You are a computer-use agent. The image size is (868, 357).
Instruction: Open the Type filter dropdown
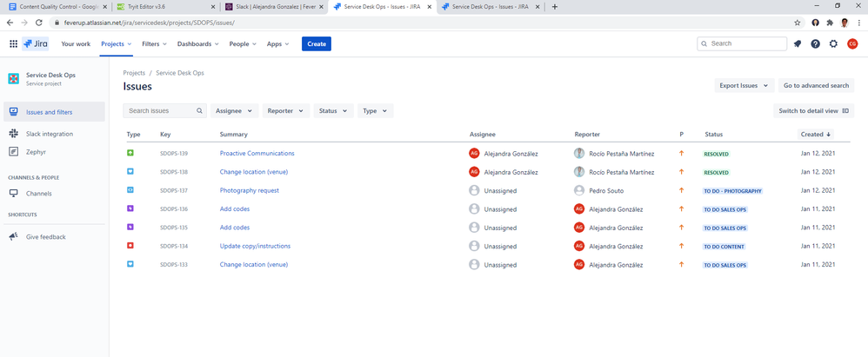point(376,110)
